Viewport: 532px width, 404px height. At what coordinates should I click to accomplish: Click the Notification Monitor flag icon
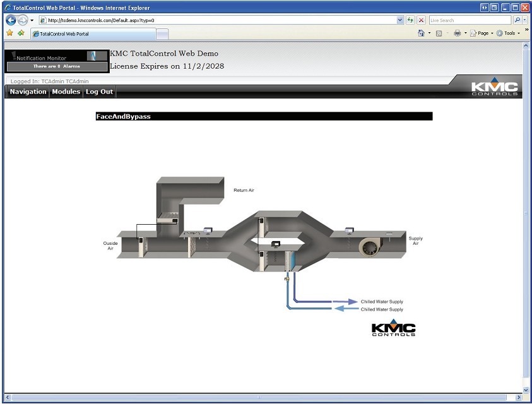(14, 56)
